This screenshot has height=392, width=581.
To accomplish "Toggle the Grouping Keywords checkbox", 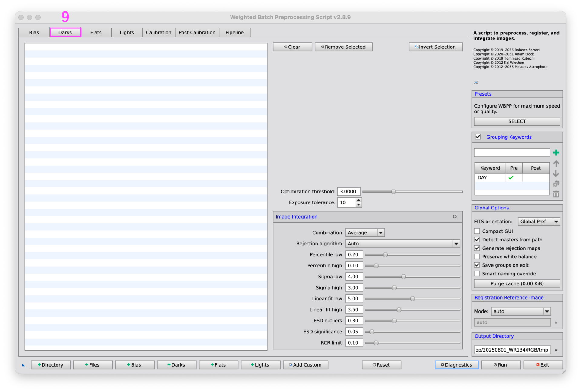I will 478,137.
